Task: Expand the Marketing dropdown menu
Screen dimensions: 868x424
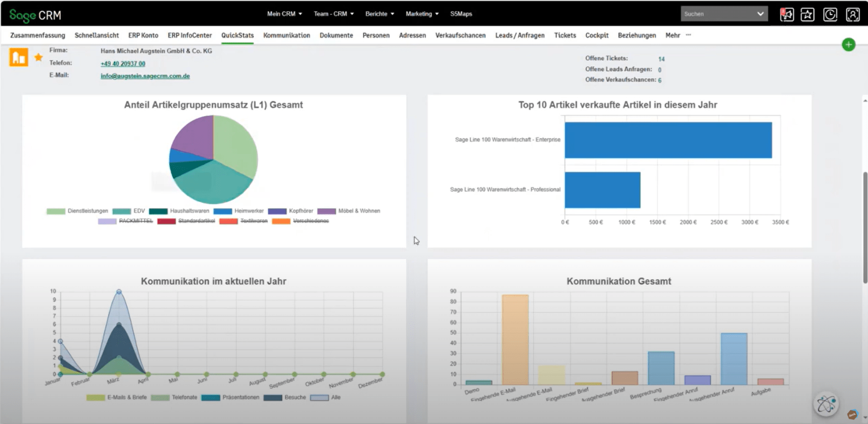Action: pyautogui.click(x=422, y=14)
